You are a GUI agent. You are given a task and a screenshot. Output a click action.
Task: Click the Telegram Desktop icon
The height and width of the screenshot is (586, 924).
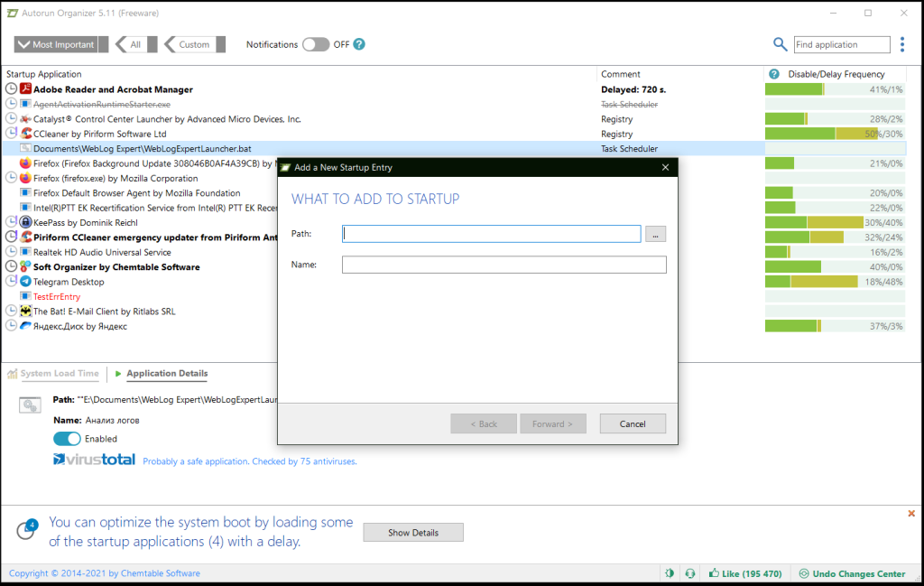[x=25, y=281]
